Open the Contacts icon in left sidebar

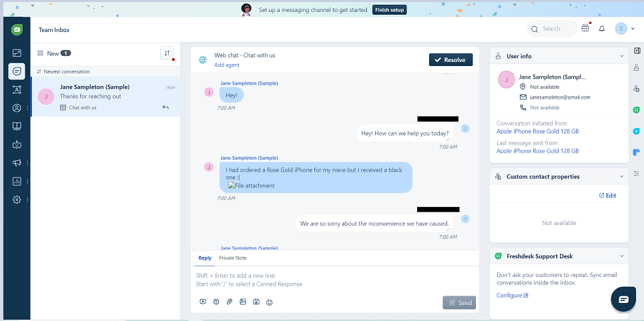click(x=17, y=108)
